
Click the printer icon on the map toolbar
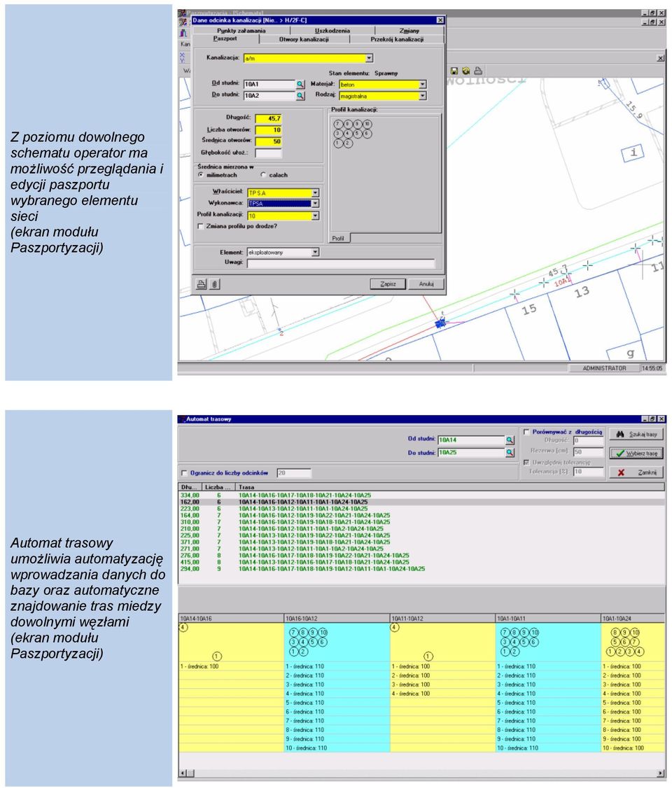point(478,71)
